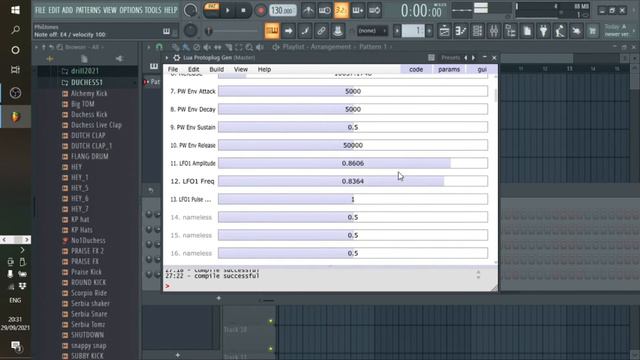Toggle typing keyboard to piano button

click(272, 31)
